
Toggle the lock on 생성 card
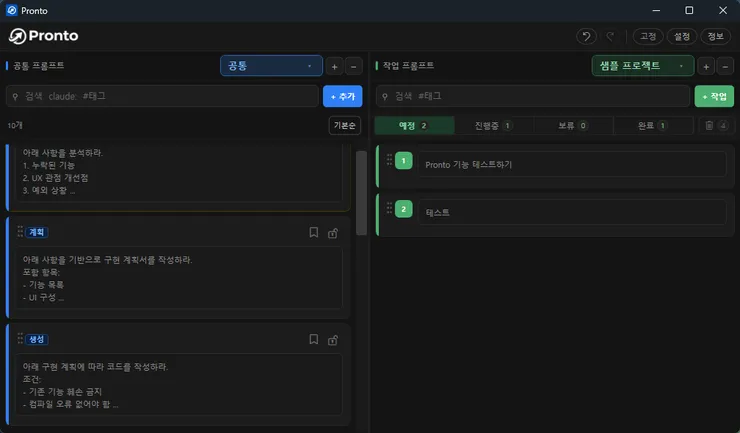[x=333, y=340]
